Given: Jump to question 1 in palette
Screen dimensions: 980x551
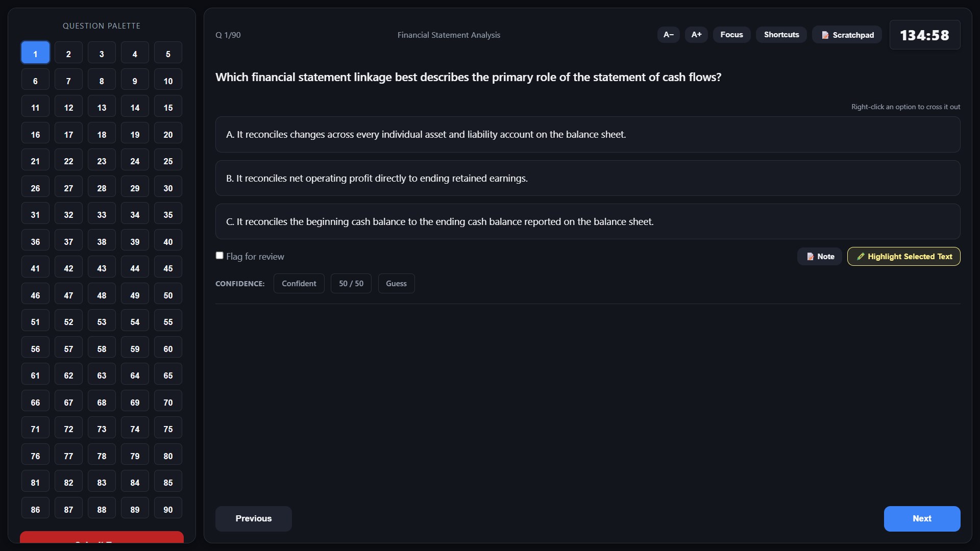Looking at the screenshot, I should pyautogui.click(x=35, y=53).
